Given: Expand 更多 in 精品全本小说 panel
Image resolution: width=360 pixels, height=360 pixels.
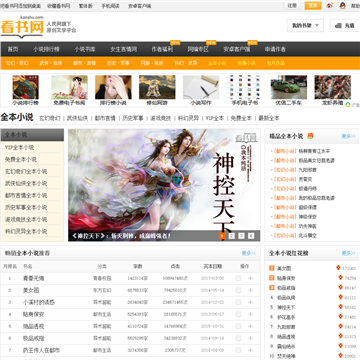Looking at the screenshot, I should 348,136.
